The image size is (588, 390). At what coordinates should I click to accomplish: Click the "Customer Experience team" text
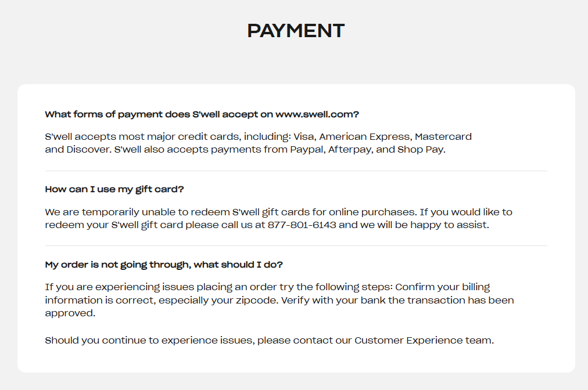tap(423, 340)
